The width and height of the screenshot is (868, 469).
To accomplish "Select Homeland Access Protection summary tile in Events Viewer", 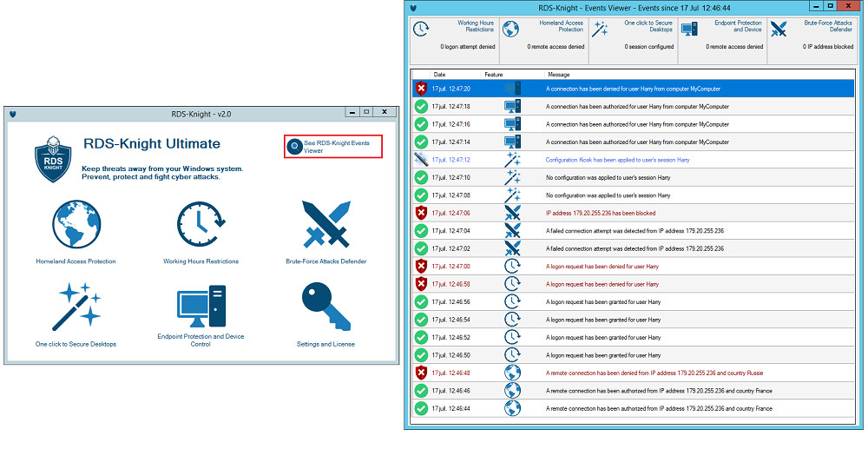I will click(x=544, y=41).
